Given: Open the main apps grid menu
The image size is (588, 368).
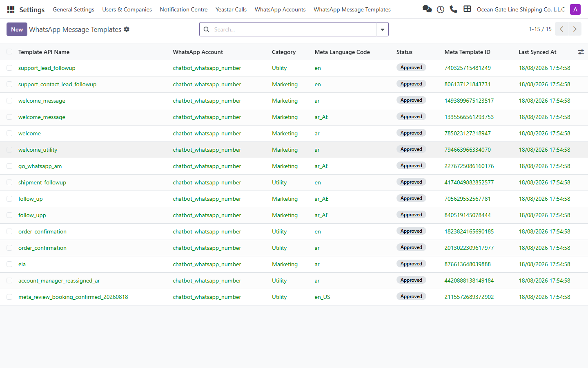Looking at the screenshot, I should pyautogui.click(x=11, y=9).
